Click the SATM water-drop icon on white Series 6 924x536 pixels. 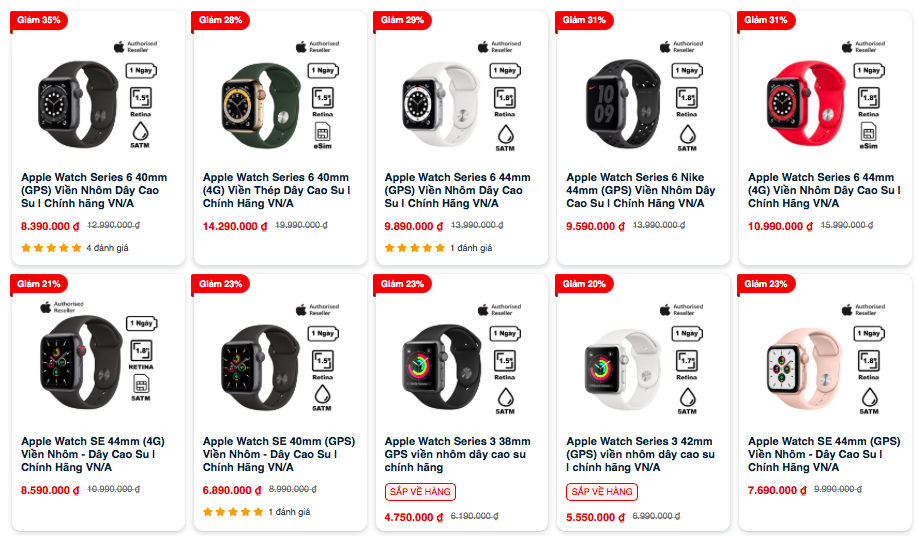coord(505,138)
